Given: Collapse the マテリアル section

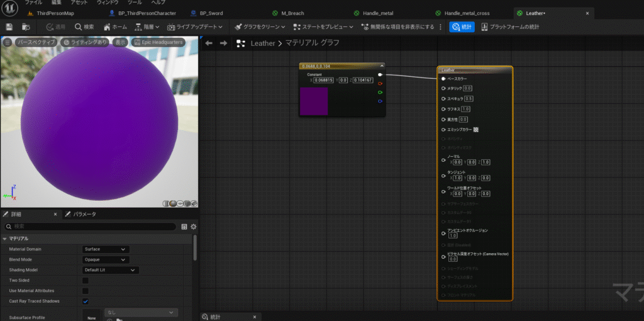Looking at the screenshot, I should (4, 239).
